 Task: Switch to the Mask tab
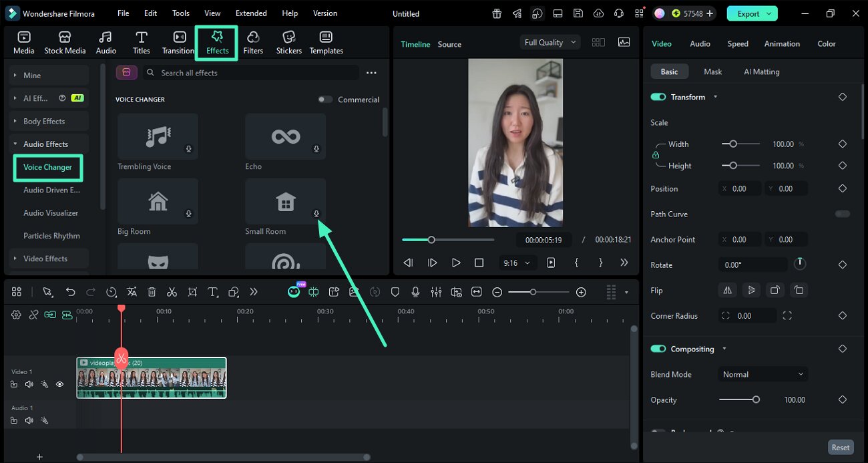coord(712,71)
